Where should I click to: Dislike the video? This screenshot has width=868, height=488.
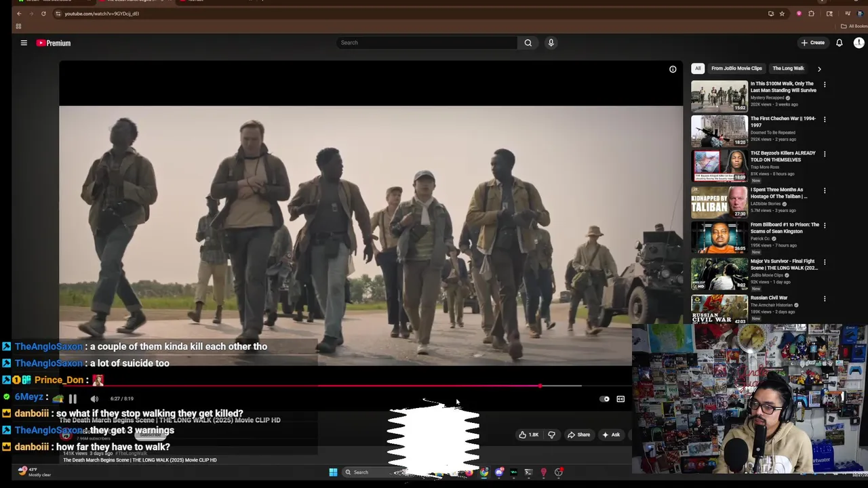tap(551, 434)
